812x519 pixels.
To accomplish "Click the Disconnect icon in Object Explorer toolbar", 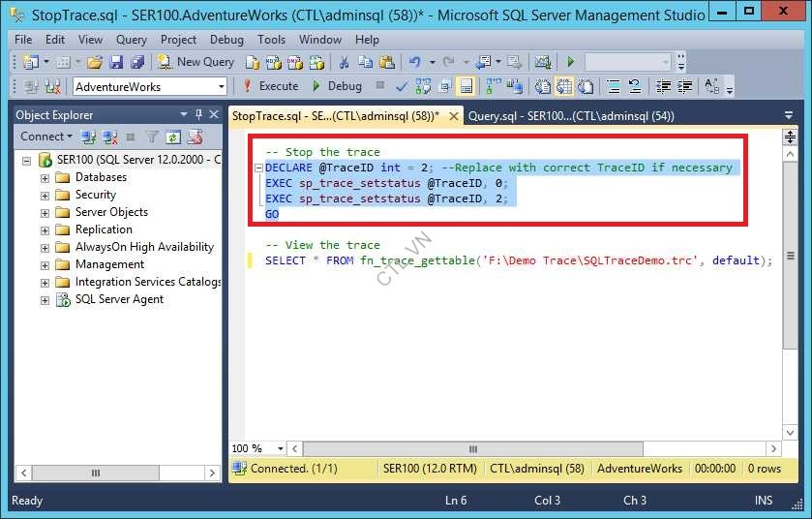I will pos(109,137).
